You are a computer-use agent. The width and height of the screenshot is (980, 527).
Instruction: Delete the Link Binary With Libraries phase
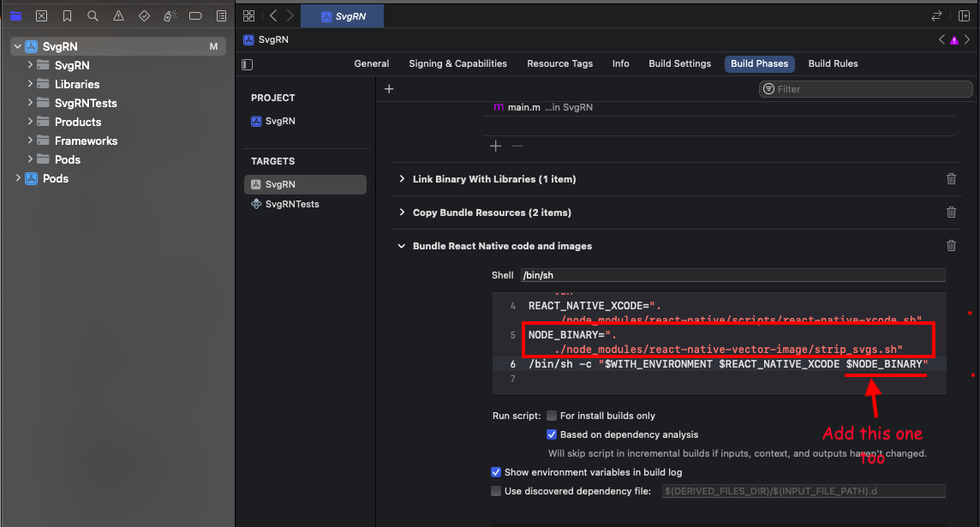coord(951,179)
